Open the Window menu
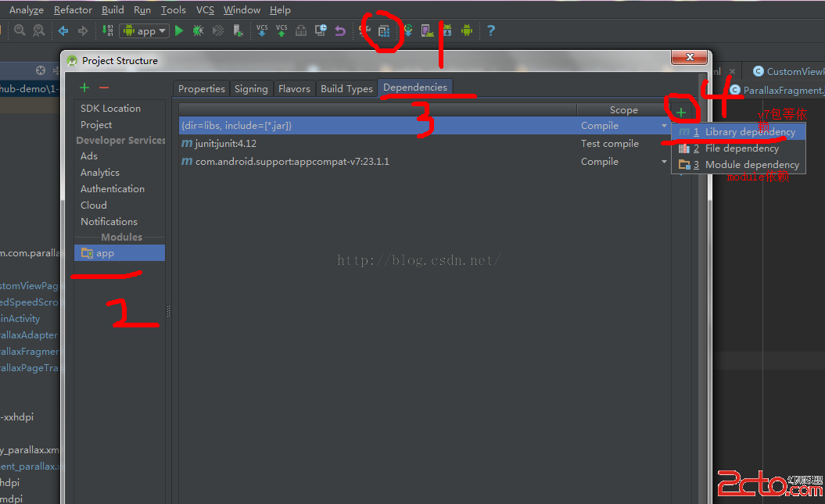 [242, 10]
